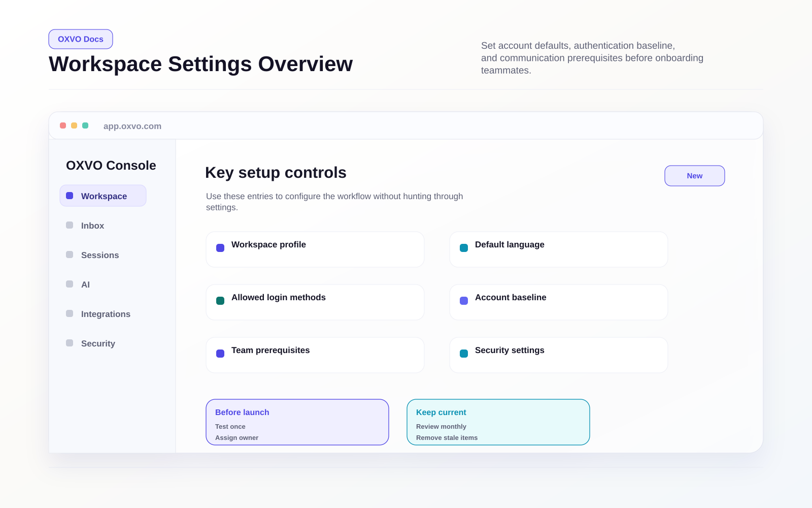This screenshot has height=508, width=812.
Task: Click the AI sidebar square icon
Action: 70,284
